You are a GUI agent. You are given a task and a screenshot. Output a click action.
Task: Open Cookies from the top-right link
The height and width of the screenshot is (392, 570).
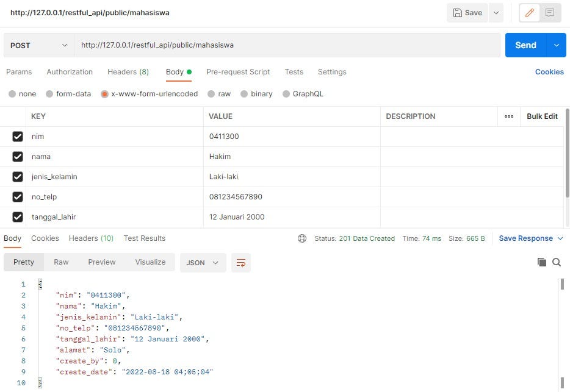(x=549, y=72)
